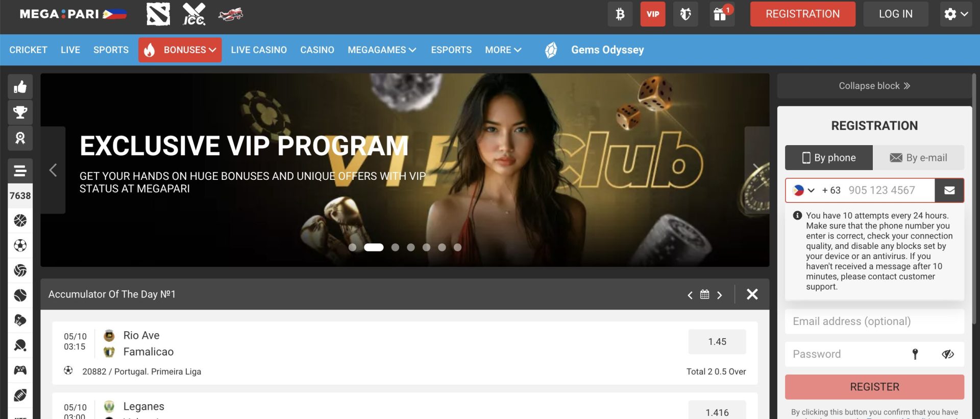Switch registration to By e-mail
Screen dimensions: 980x419
coord(918,158)
